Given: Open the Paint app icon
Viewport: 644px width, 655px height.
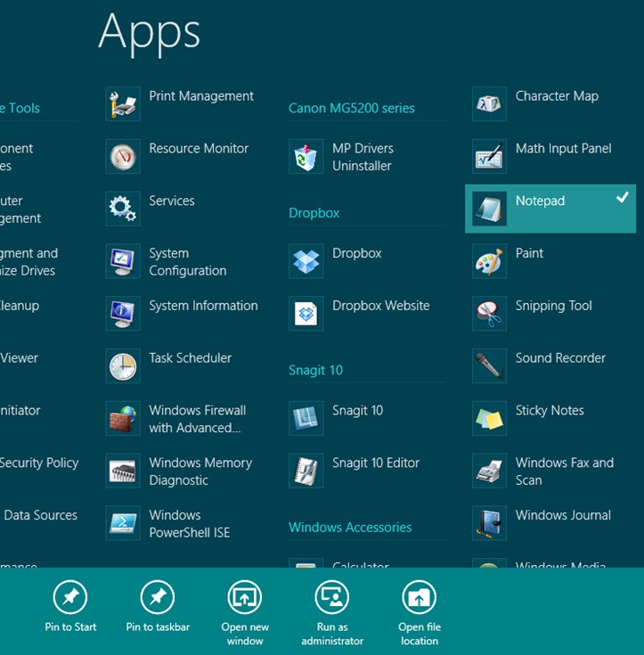Looking at the screenshot, I should point(489,262).
